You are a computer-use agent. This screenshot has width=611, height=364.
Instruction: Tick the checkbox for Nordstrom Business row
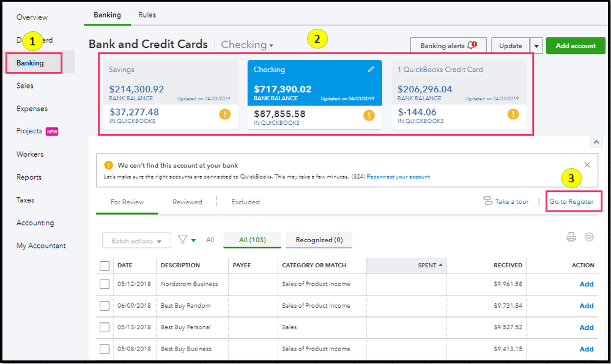pyautogui.click(x=105, y=284)
